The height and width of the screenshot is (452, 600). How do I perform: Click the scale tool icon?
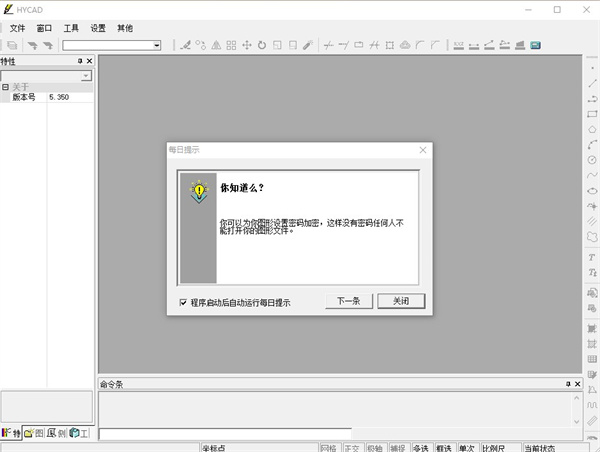pyautogui.click(x=277, y=45)
